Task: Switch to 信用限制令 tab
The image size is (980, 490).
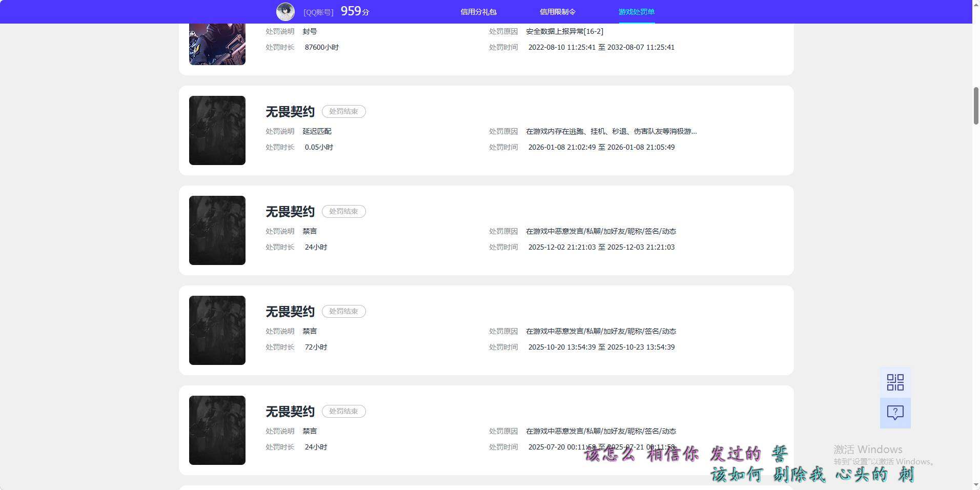Action: (558, 12)
